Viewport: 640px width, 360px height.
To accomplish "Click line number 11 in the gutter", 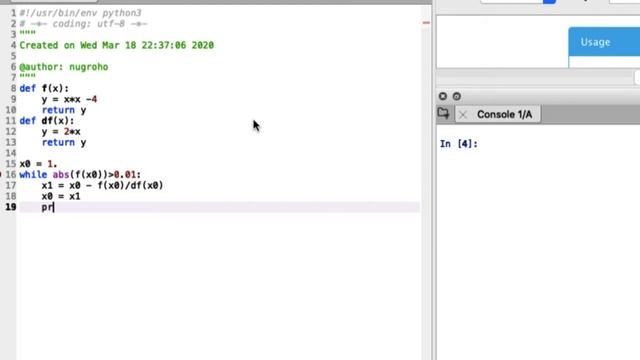I will tap(11, 121).
